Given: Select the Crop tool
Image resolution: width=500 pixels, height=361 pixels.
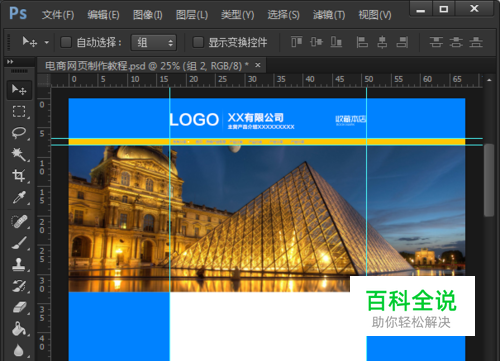Looking at the screenshot, I should [x=19, y=175].
